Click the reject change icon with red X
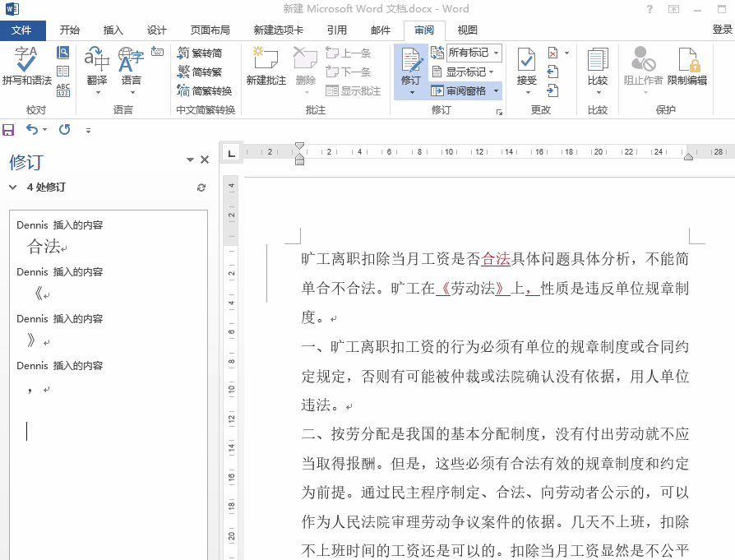Viewport: 735px width, 560px height. coord(552,53)
